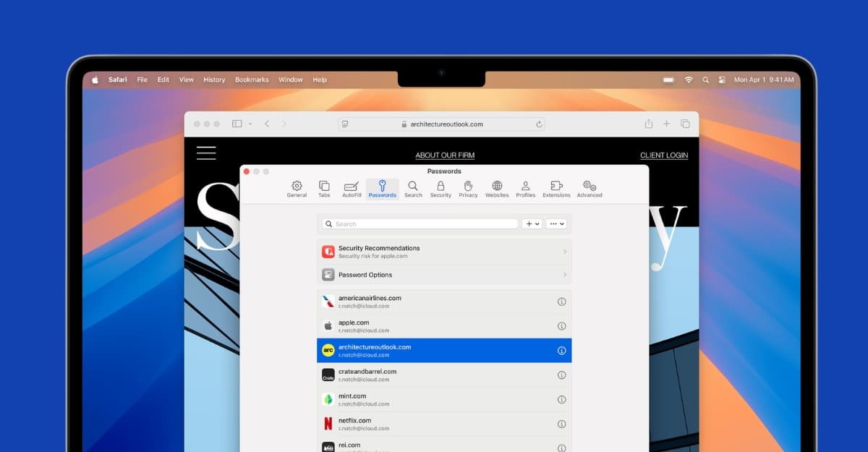The height and width of the screenshot is (452, 868).
Task: Open the ellipsis more-options dropdown
Action: (x=557, y=224)
